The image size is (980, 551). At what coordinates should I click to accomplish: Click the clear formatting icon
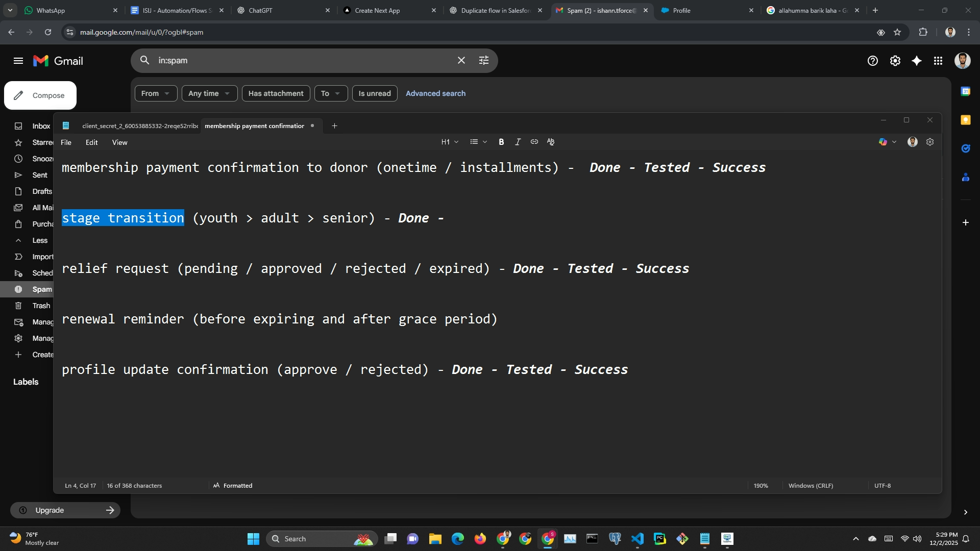pos(551,142)
